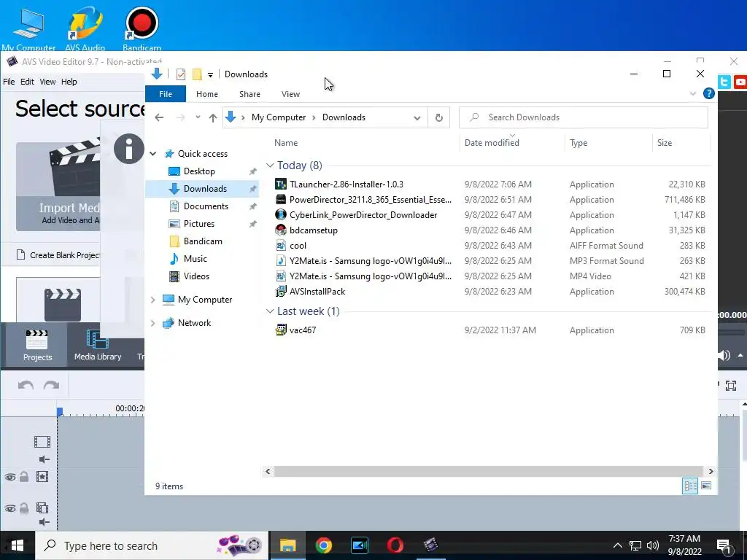Expand My Computer in navigation pane
This screenshot has width=747, height=560.
[153, 300]
